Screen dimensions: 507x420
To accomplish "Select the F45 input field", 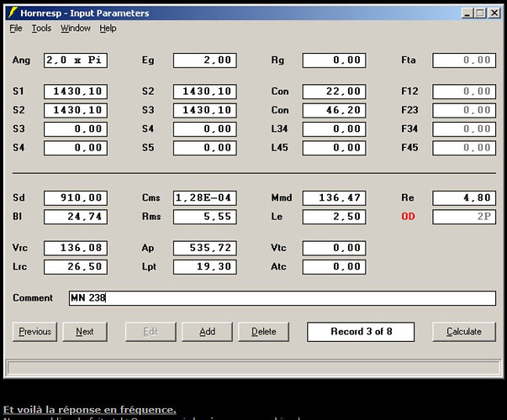I will pos(464,148).
